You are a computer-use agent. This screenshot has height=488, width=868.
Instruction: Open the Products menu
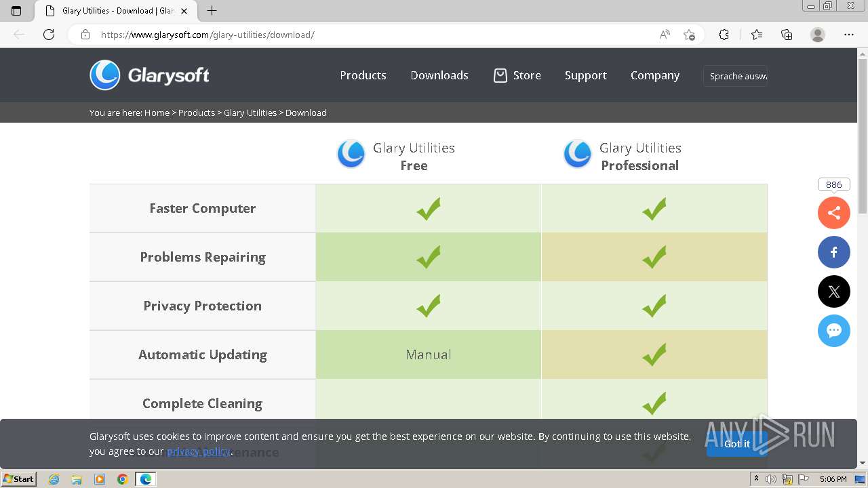tap(363, 75)
